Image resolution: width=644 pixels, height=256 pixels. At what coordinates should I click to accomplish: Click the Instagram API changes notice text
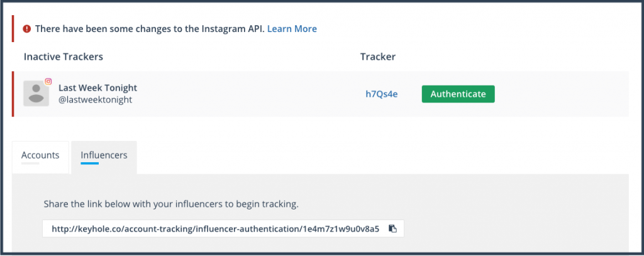point(150,29)
